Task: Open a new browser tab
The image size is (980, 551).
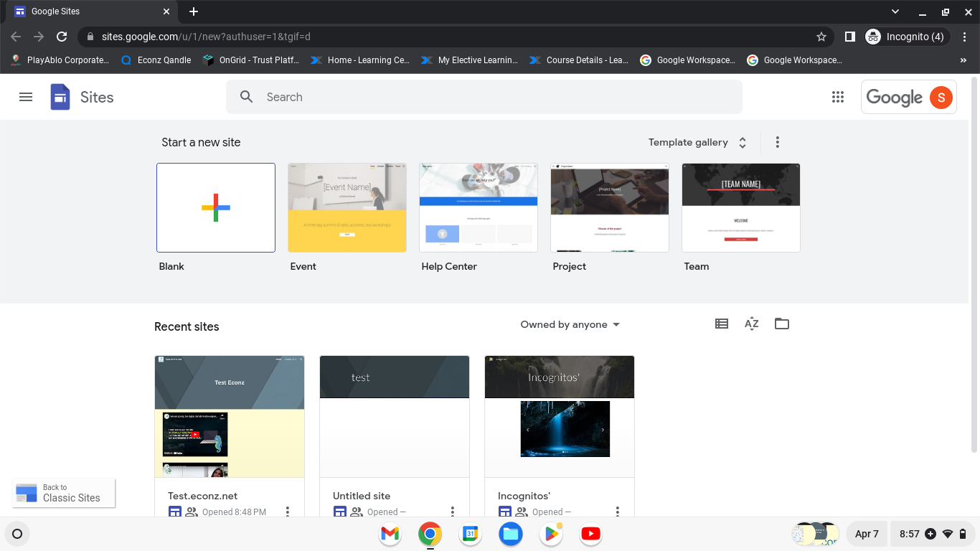Action: pyautogui.click(x=194, y=11)
